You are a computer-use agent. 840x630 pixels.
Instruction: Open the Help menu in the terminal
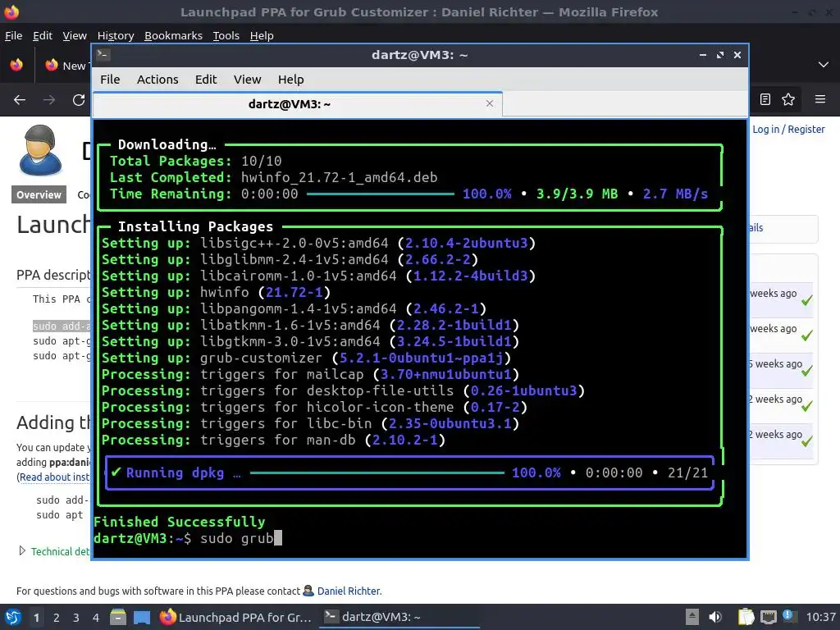tap(291, 80)
